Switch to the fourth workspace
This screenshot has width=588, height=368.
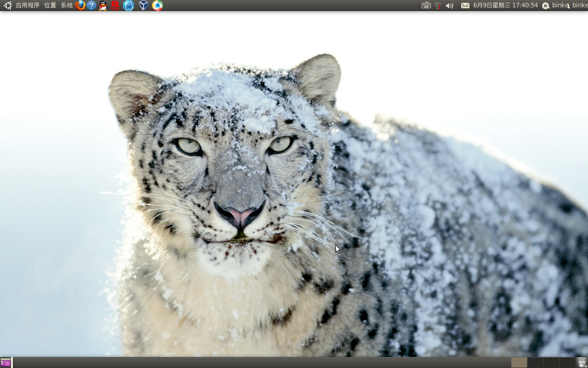click(x=567, y=362)
